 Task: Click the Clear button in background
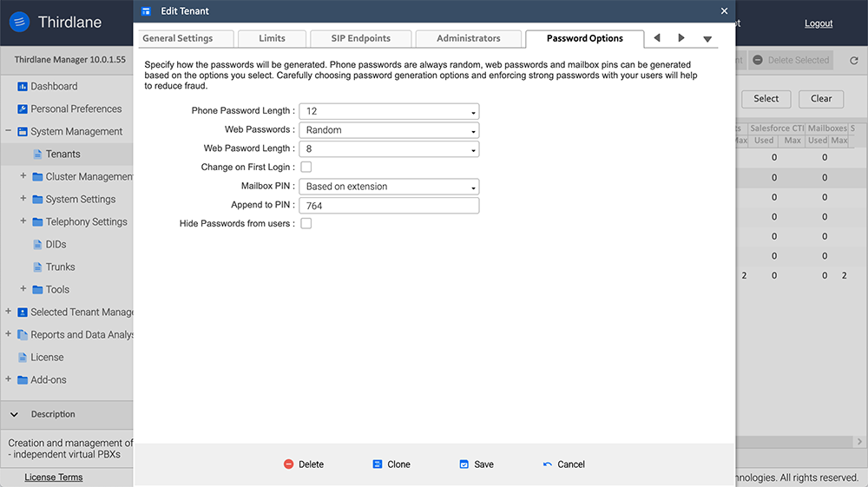[x=821, y=99]
